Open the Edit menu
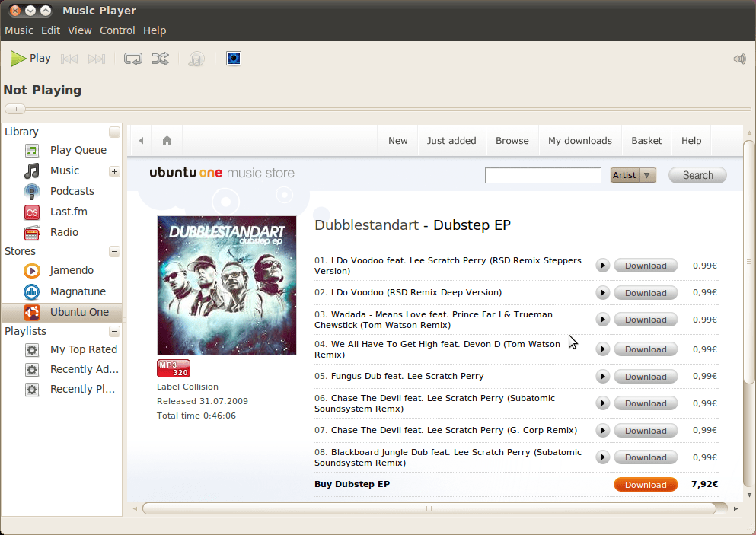This screenshot has width=756, height=535. pyautogui.click(x=50, y=30)
